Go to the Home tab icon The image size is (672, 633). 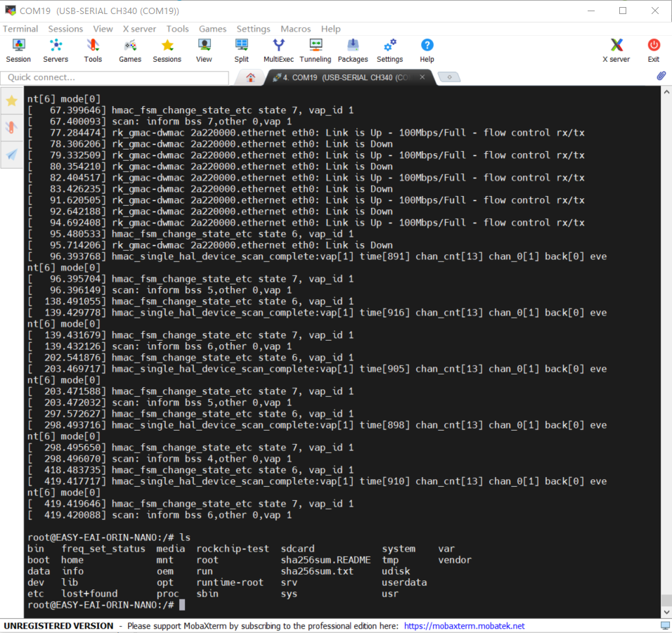tap(251, 77)
